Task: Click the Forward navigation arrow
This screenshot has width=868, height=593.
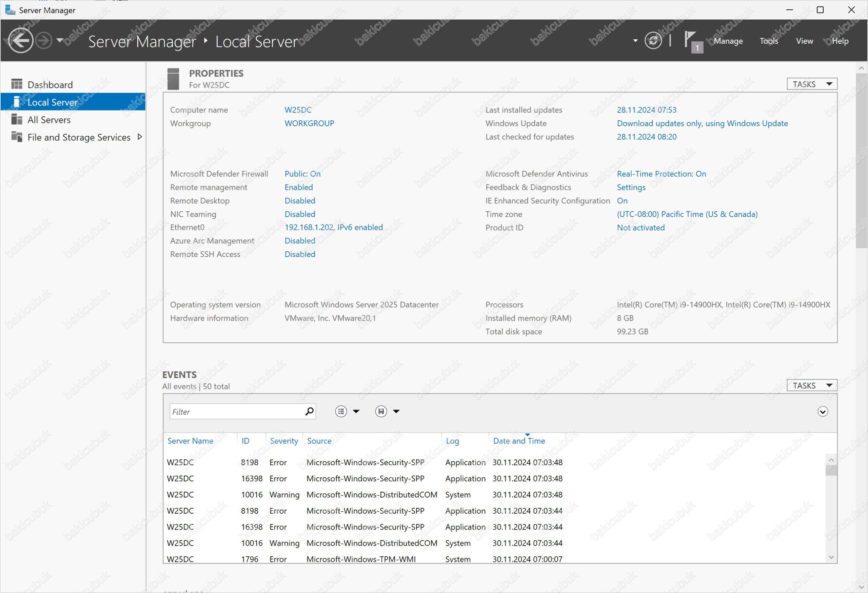Action: 44,40
